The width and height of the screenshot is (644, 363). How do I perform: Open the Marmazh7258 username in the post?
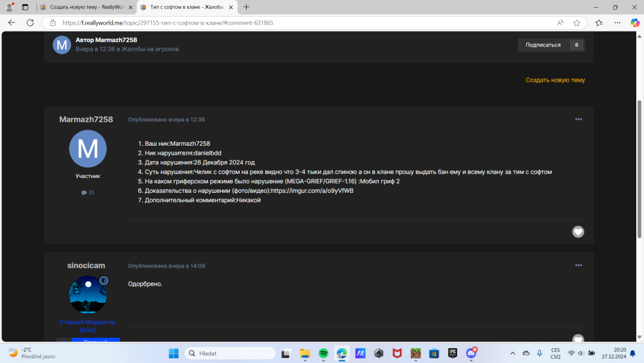tap(86, 119)
